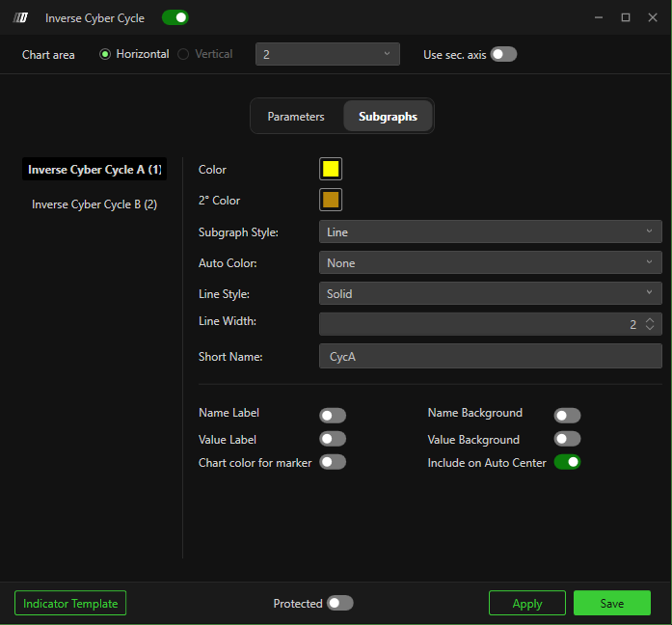This screenshot has height=625, width=672.
Task: Expand the Subgraph Style dropdown
Action: [x=490, y=231]
